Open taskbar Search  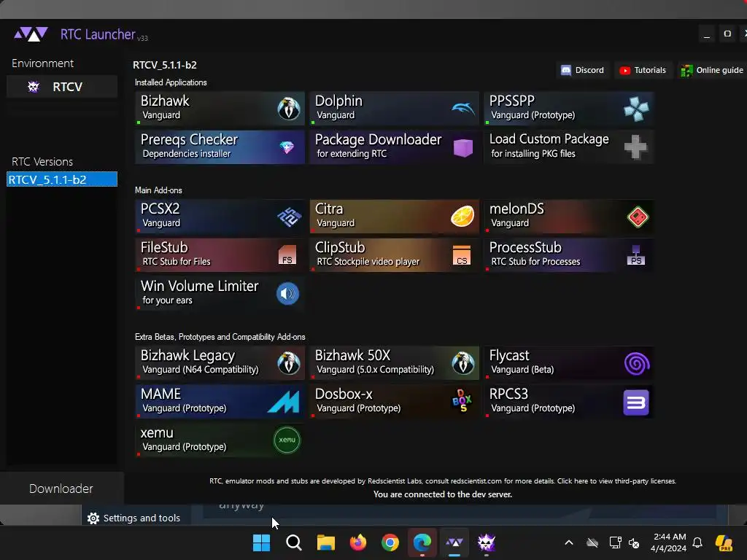[294, 542]
